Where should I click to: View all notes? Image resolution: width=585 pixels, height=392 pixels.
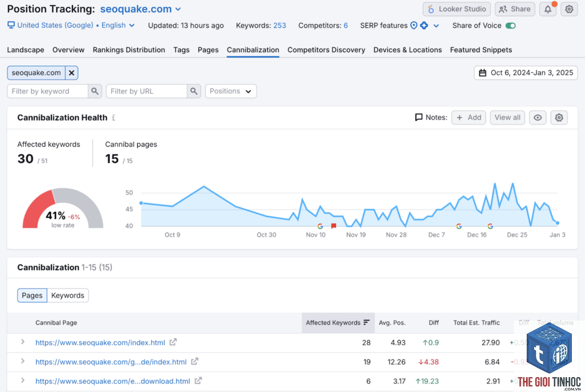tap(507, 118)
